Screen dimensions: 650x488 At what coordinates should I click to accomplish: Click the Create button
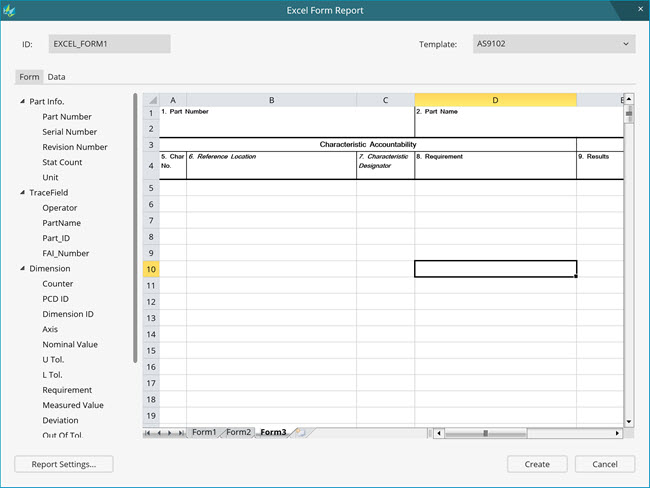[x=537, y=464]
